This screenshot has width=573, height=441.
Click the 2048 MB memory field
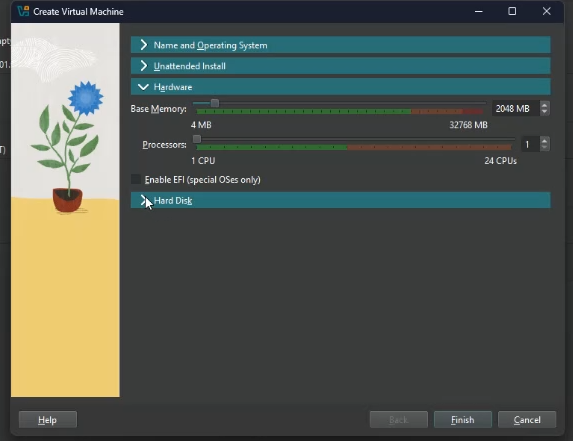click(x=516, y=109)
